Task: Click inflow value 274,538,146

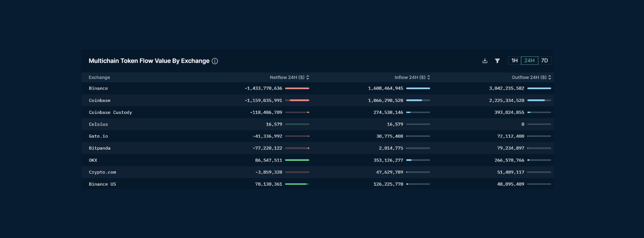Action: click(x=388, y=112)
